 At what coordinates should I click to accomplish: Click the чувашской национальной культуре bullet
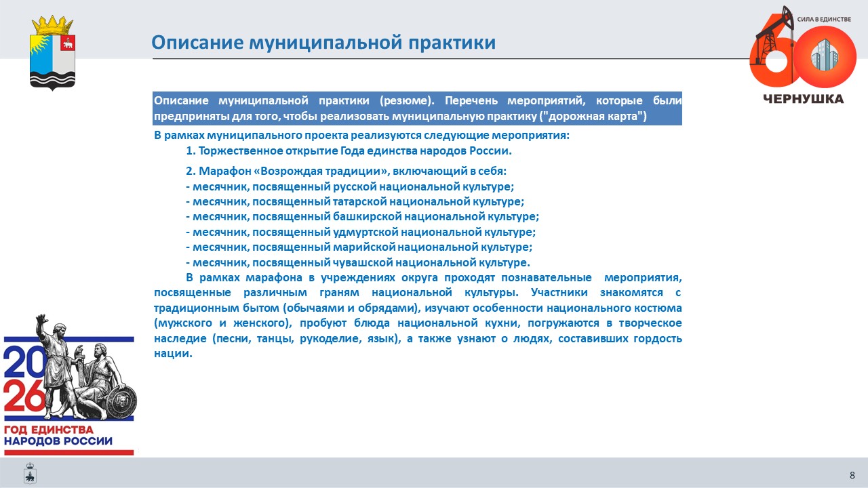coord(358,262)
